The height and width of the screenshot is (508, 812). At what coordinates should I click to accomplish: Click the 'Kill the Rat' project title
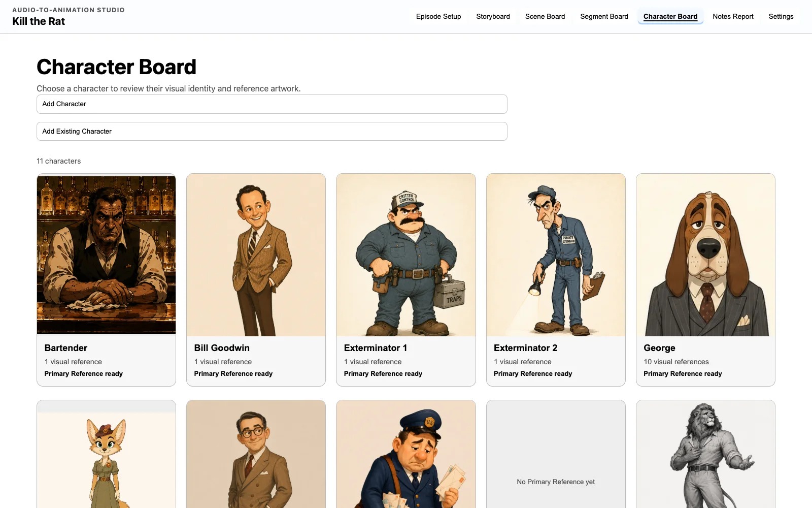tap(39, 21)
